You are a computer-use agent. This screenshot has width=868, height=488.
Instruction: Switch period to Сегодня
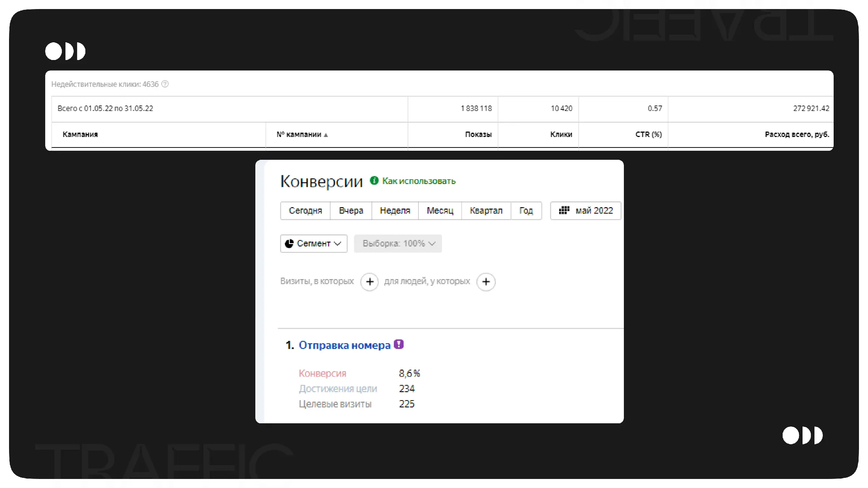coord(305,210)
